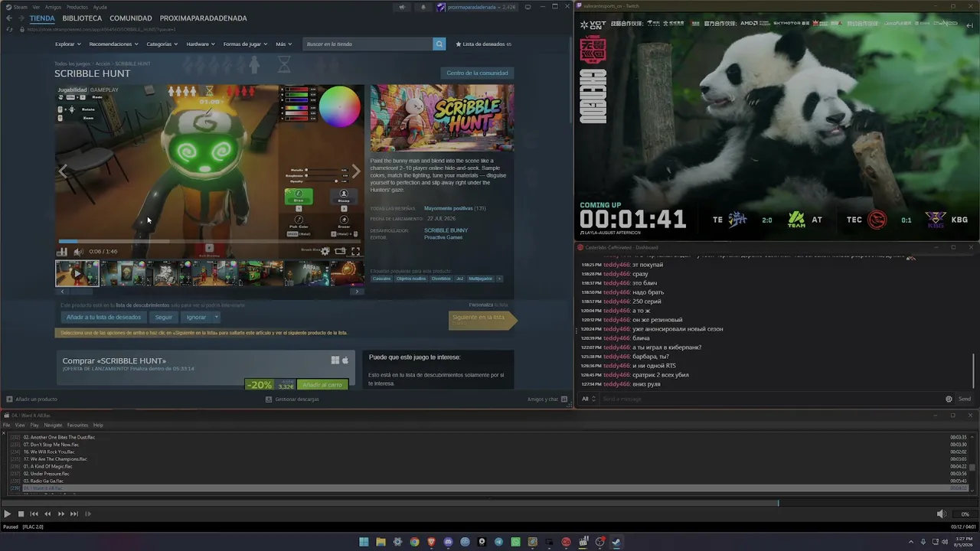Click Steam icon on the taskbar
Screen dimensions: 980x551
(616, 542)
